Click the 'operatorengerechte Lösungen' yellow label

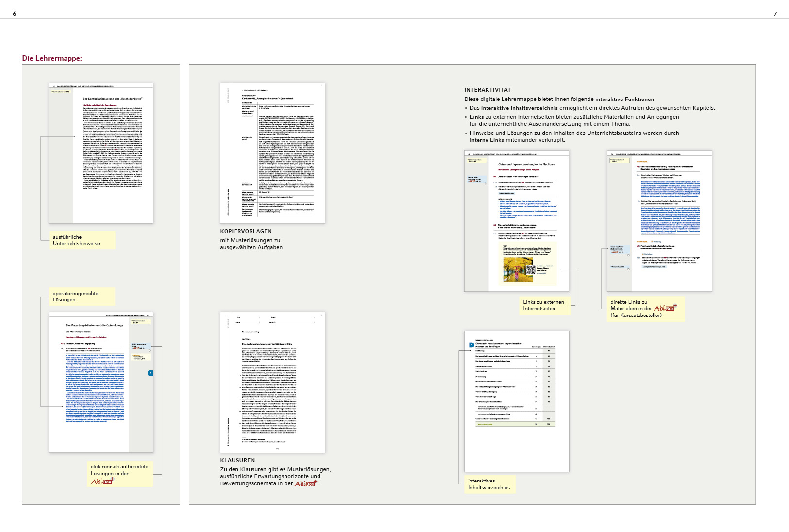tap(75, 297)
